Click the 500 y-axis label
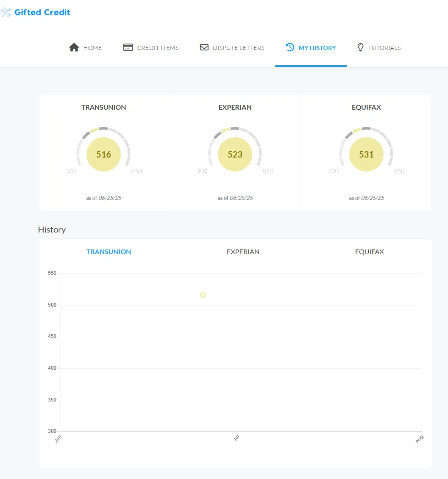This screenshot has height=479, width=448. coord(52,305)
